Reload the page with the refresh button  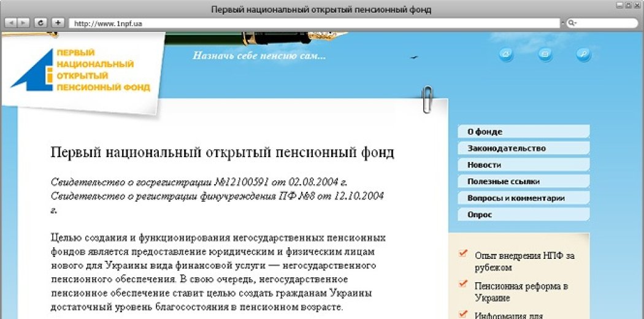coord(40,23)
